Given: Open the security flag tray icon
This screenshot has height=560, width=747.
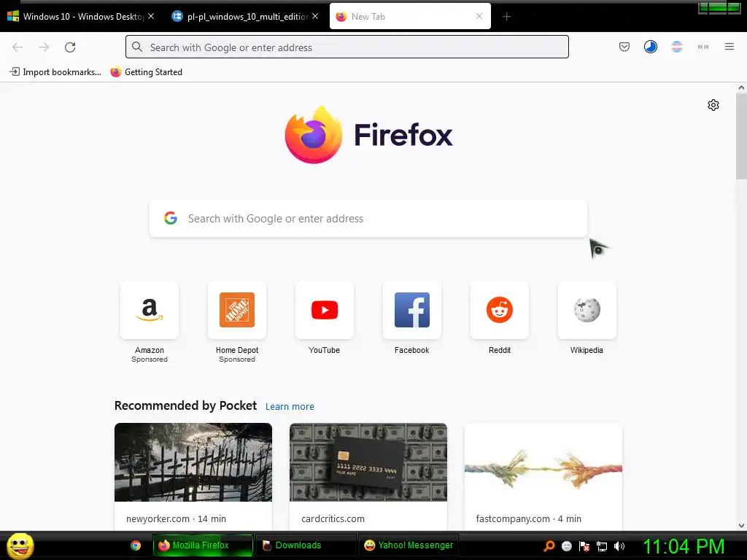Looking at the screenshot, I should click(584, 546).
